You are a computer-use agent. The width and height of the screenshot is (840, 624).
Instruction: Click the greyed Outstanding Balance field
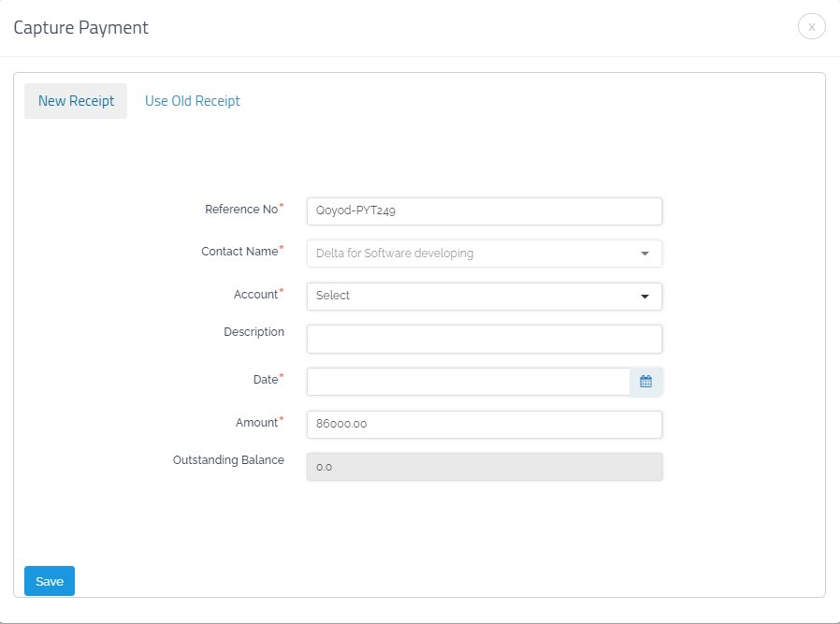coord(484,467)
